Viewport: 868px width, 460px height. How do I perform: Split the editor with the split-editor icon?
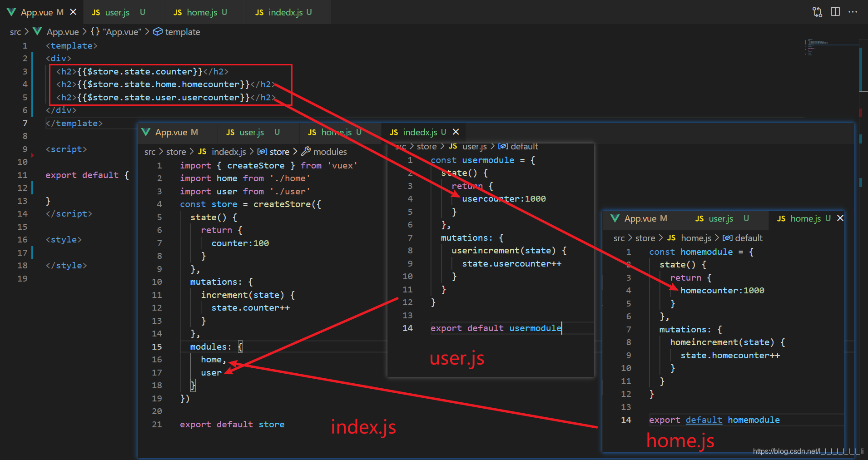(835, 12)
